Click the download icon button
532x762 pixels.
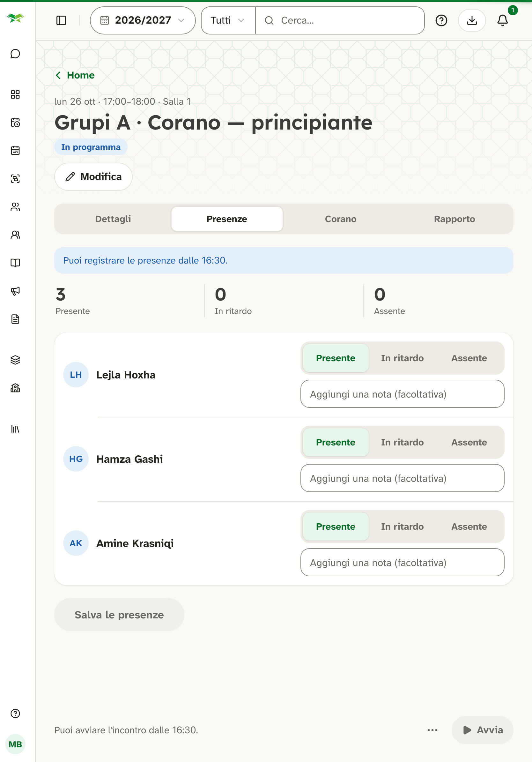[472, 20]
